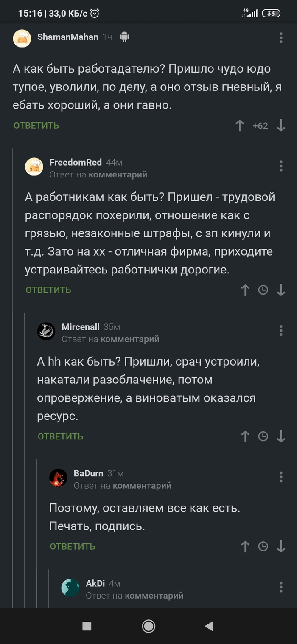Tap clock icon on FreedomRed's comment
The image size is (297, 644).
coord(263,290)
